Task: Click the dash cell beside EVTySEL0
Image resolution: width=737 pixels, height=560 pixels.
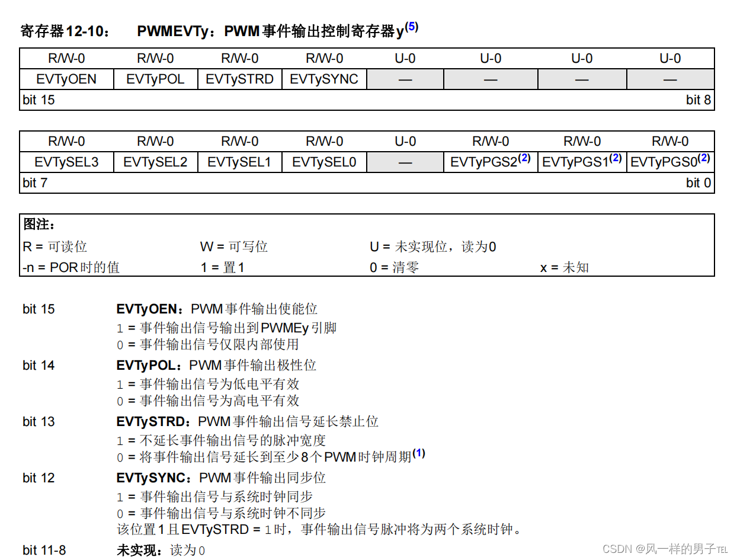Action: pos(405,162)
